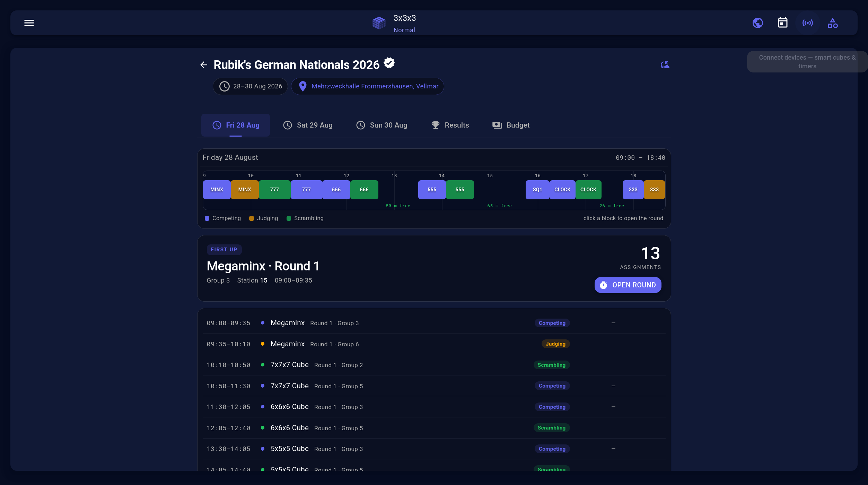
Task: Open the green 666 scrambling block
Action: (364, 190)
